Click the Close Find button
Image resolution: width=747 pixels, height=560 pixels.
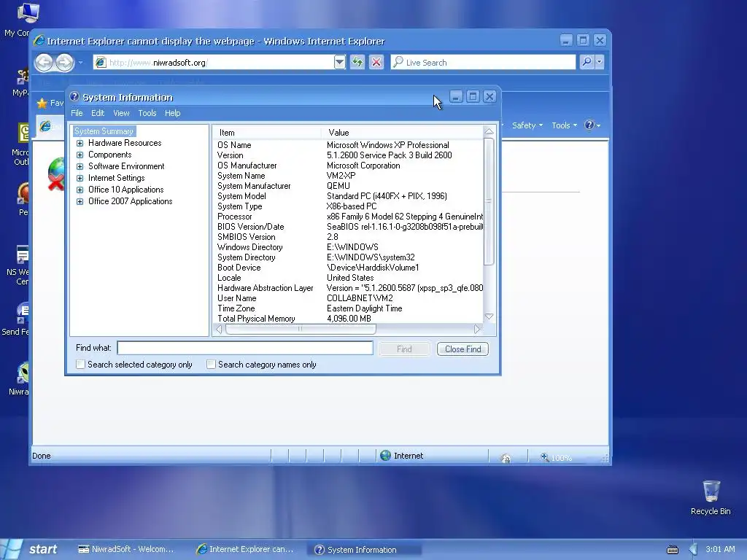pyautogui.click(x=462, y=349)
